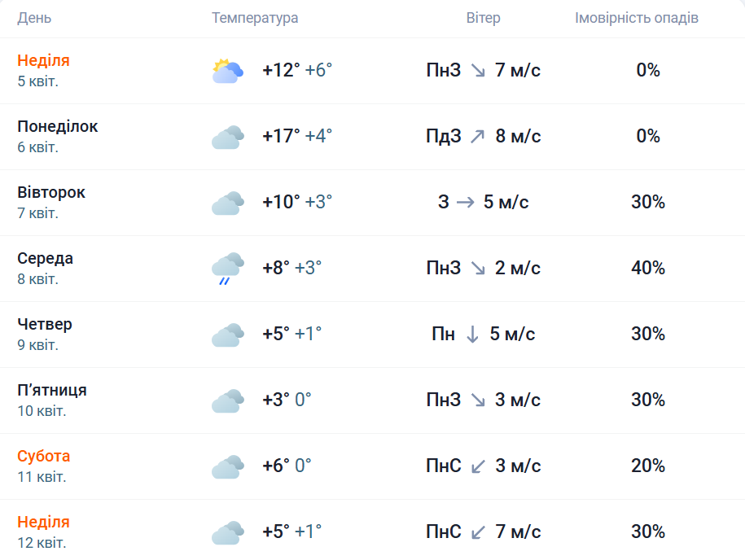Click the cloud icon for Вівторок
Viewport: 745px width, 560px height.
pyautogui.click(x=227, y=203)
